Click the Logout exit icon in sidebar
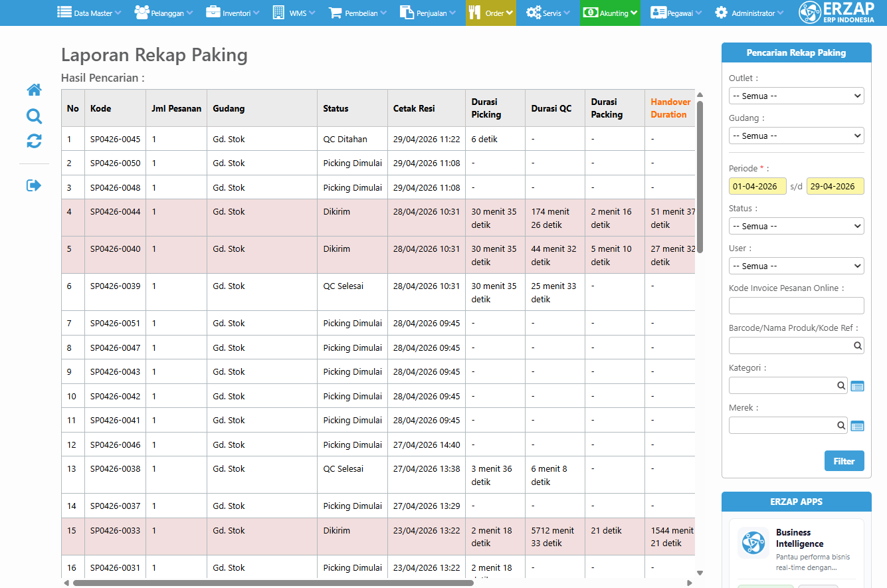The image size is (887, 588). tap(34, 185)
